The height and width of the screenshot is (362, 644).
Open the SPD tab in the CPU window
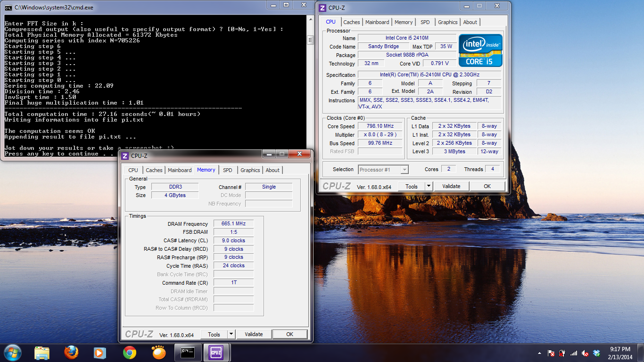click(x=425, y=22)
